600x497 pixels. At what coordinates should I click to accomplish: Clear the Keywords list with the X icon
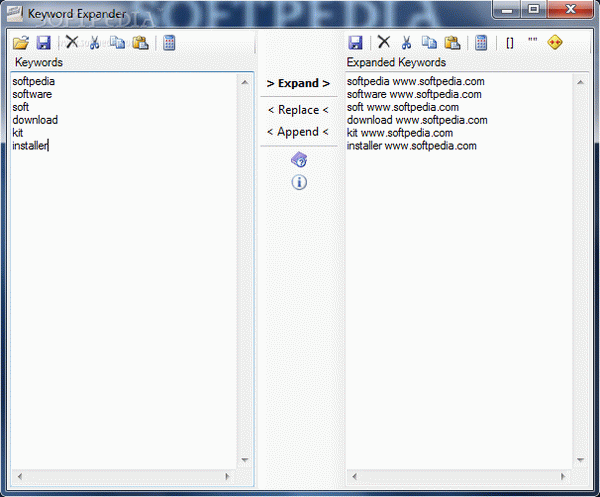point(72,42)
